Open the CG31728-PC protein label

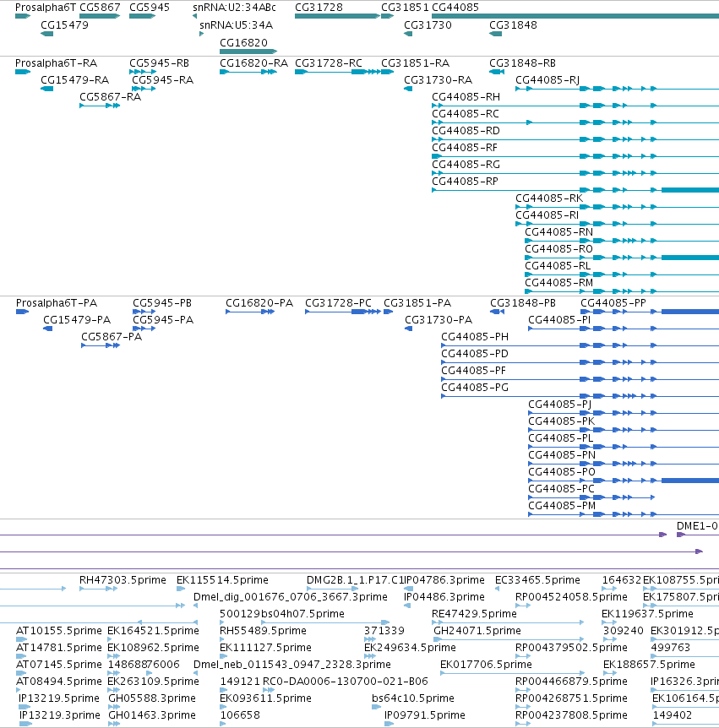coord(338,304)
